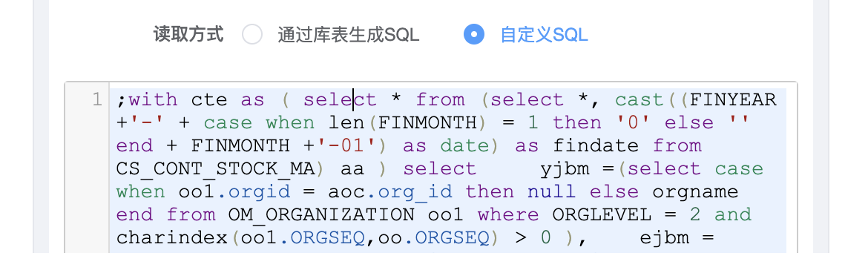Select the 通过库表生成SQL radio button
Image resolution: width=868 pixels, height=273 pixels.
pos(252,35)
